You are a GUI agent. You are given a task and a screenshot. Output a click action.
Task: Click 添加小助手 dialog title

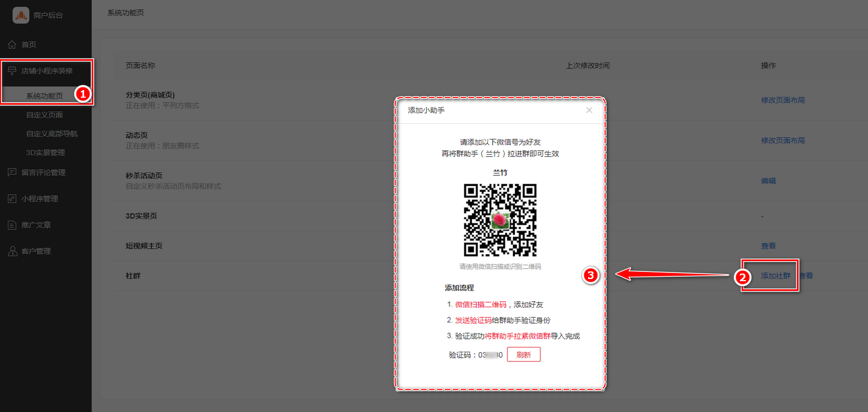click(x=426, y=110)
